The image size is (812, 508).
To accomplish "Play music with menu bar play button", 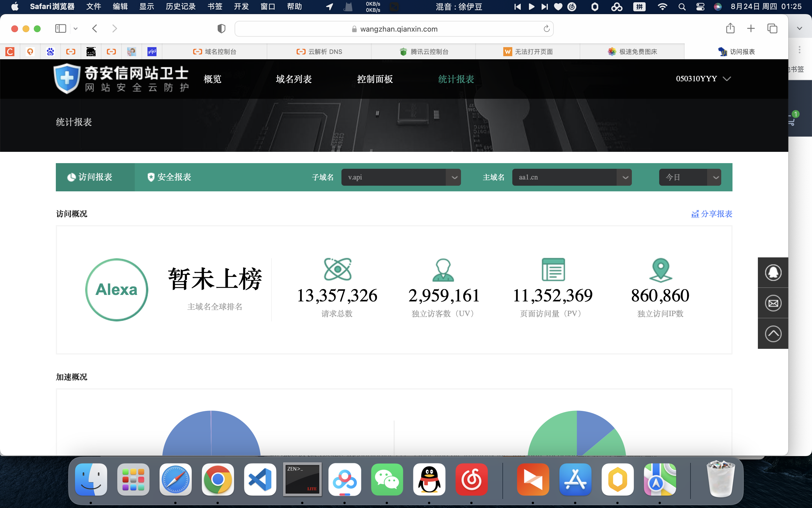I will (531, 7).
